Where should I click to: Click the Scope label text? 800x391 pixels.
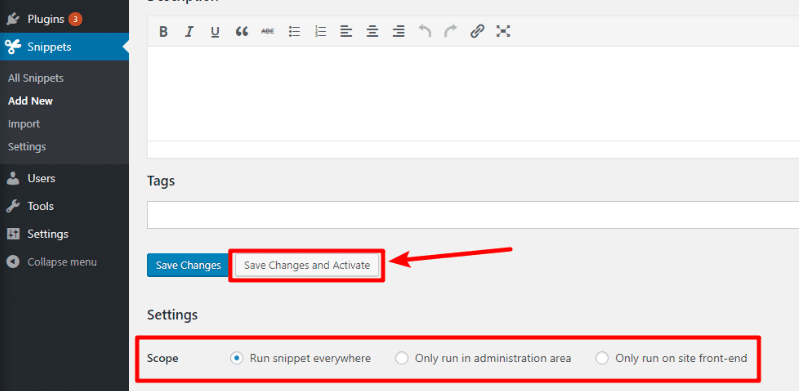point(163,358)
